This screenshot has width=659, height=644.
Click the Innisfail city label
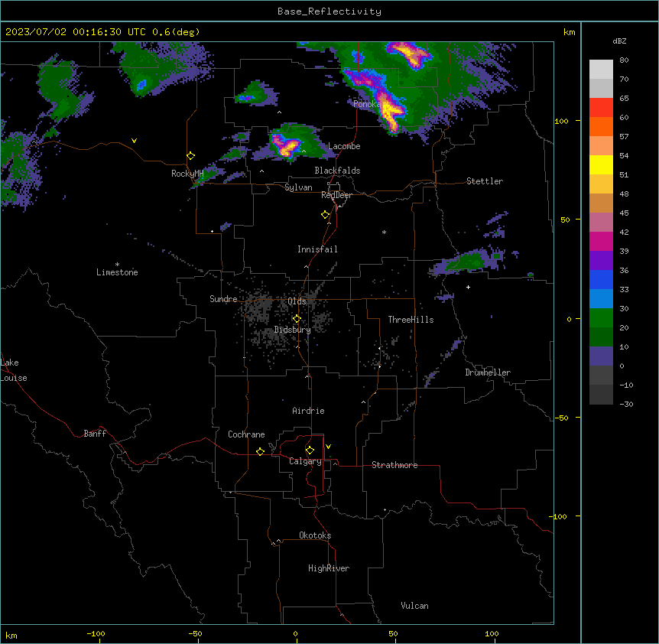coord(317,249)
